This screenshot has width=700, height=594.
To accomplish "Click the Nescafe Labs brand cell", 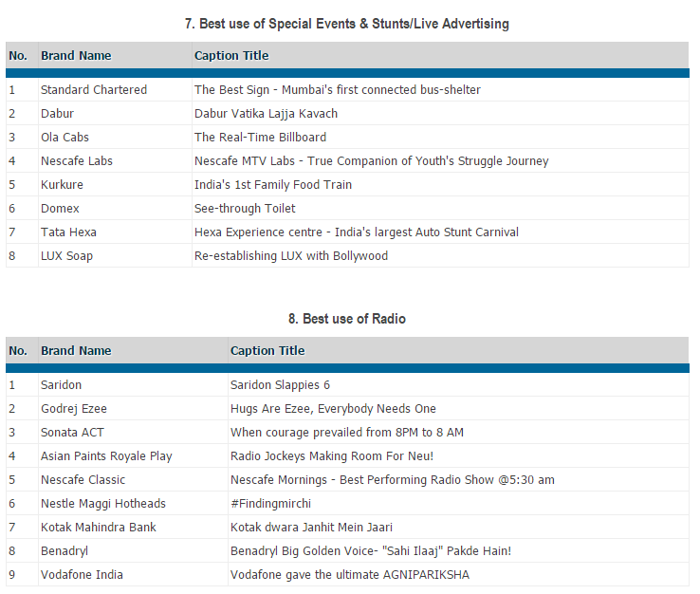I will [x=77, y=161].
